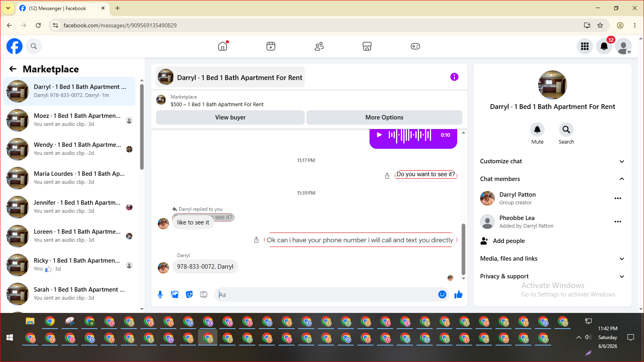The image size is (644, 362).
Task: Expand Customize chat section
Action: [552, 161]
